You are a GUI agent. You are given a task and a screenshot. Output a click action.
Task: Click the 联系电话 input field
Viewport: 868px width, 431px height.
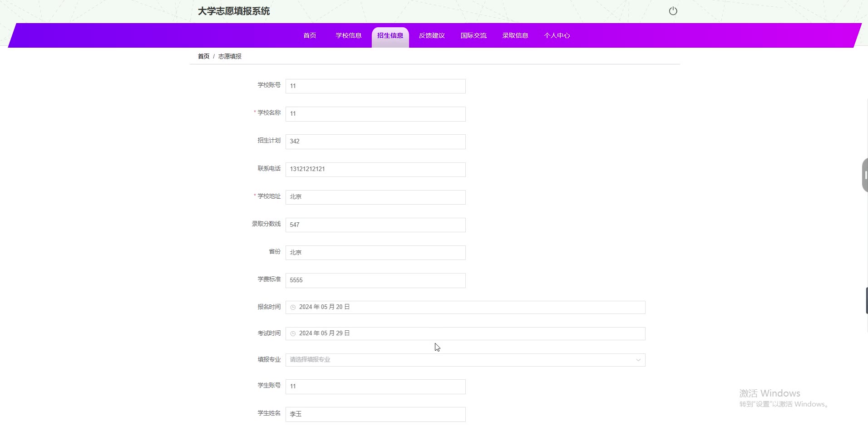coord(375,170)
